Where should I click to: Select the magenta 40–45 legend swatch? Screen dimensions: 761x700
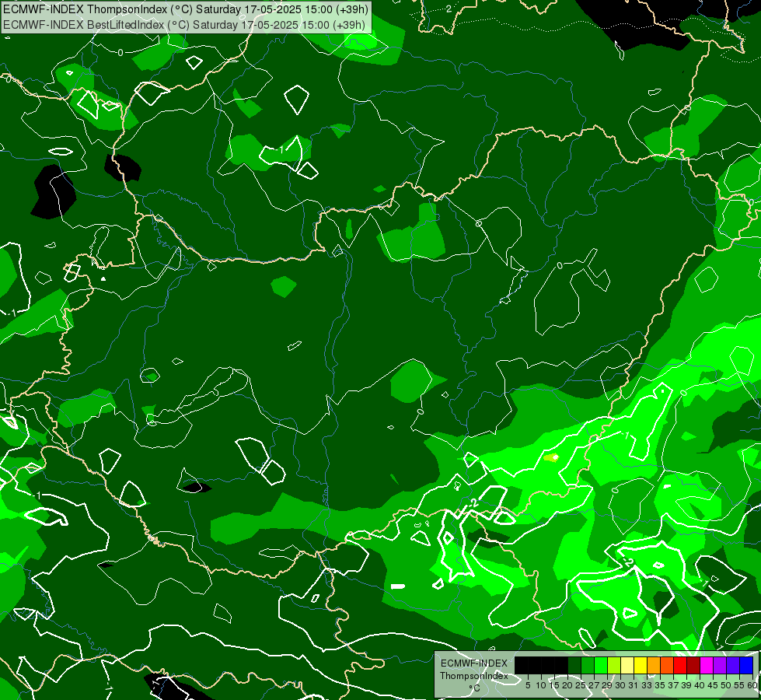707,665
